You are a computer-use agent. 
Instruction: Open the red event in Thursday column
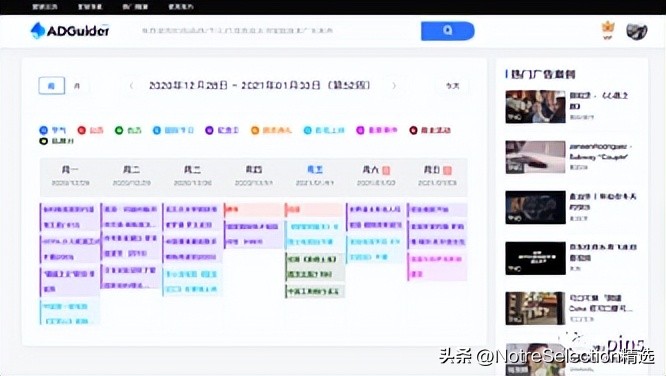click(254, 209)
